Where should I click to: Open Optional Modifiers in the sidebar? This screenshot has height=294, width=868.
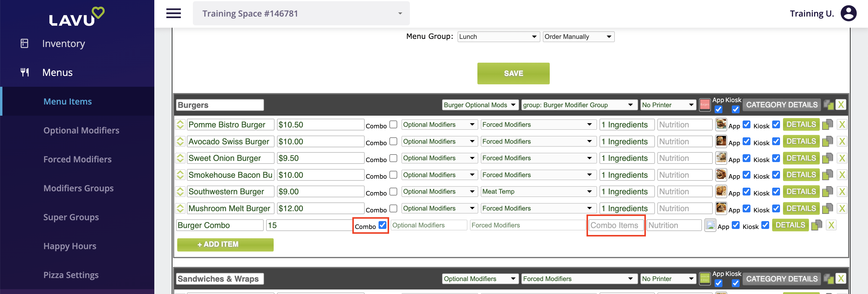[81, 130]
